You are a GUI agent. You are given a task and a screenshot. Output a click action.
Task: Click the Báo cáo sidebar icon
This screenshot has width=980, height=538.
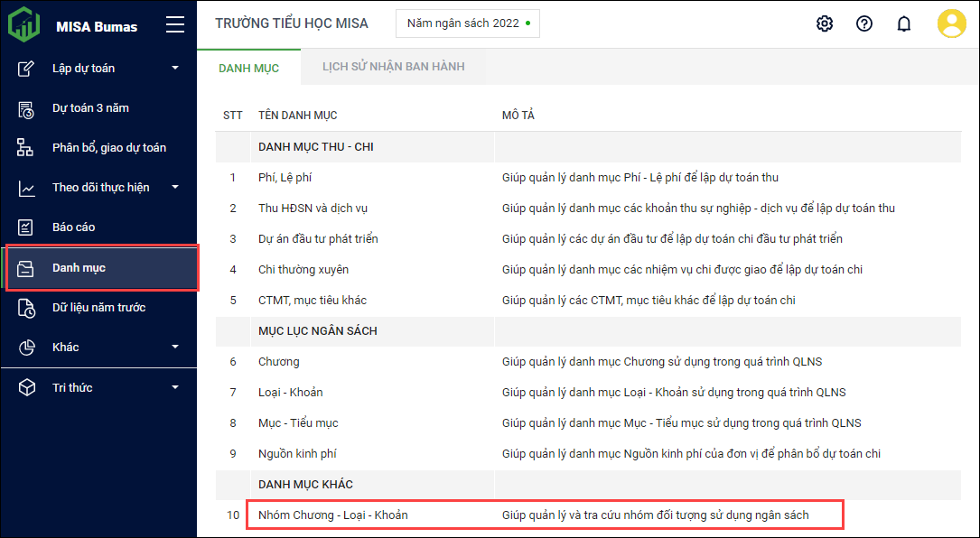pos(27,227)
